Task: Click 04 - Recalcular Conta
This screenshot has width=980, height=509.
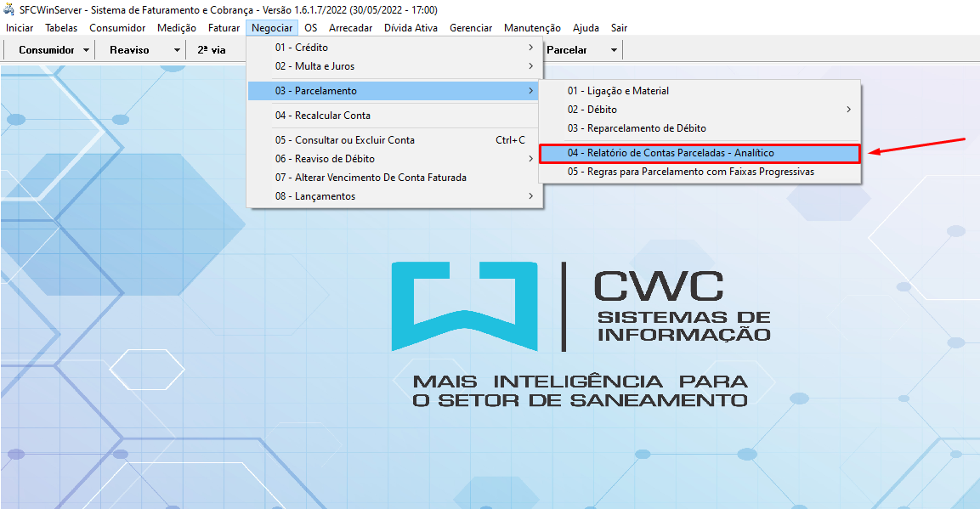Action: click(x=322, y=116)
